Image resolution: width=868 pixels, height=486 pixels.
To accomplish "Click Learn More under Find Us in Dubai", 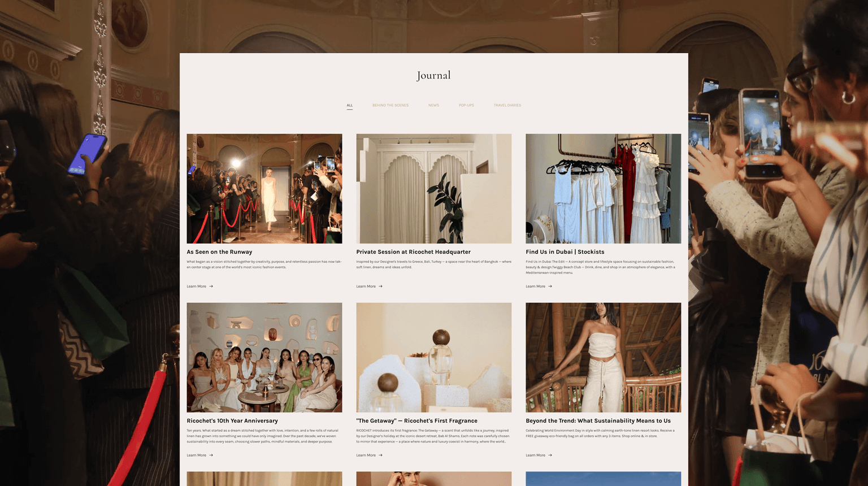I will coord(536,287).
